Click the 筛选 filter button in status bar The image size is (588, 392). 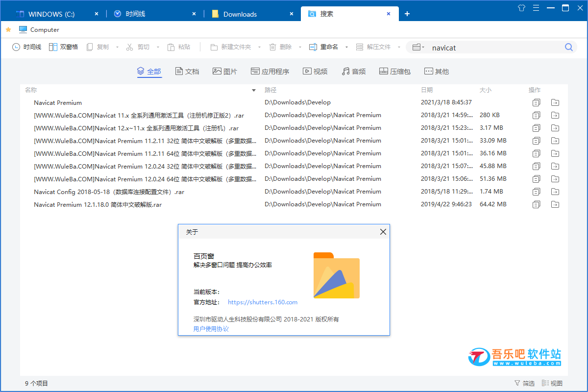(524, 384)
